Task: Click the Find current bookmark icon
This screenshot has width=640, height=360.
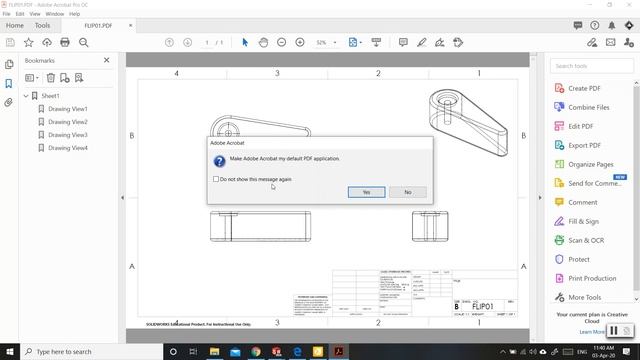Action: (79, 78)
